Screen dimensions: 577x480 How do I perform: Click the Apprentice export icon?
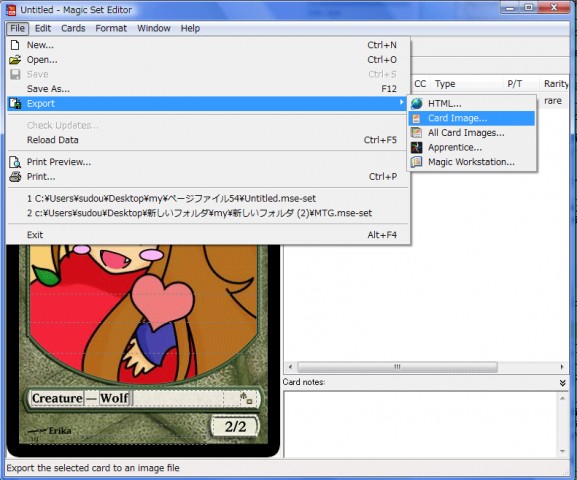coord(417,148)
